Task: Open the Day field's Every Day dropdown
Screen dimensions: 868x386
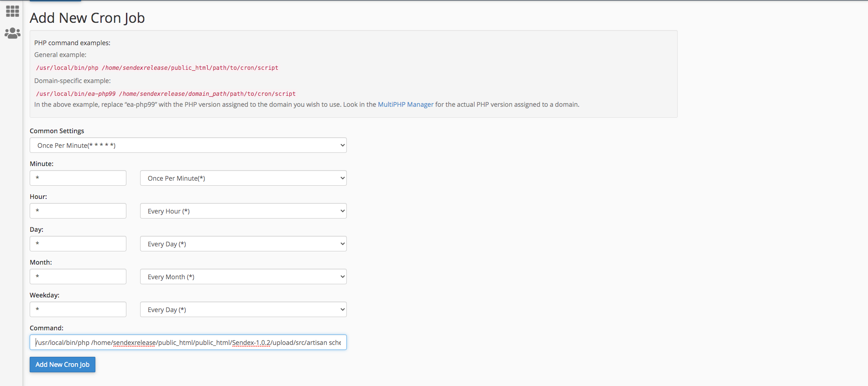Action: pyautogui.click(x=243, y=244)
